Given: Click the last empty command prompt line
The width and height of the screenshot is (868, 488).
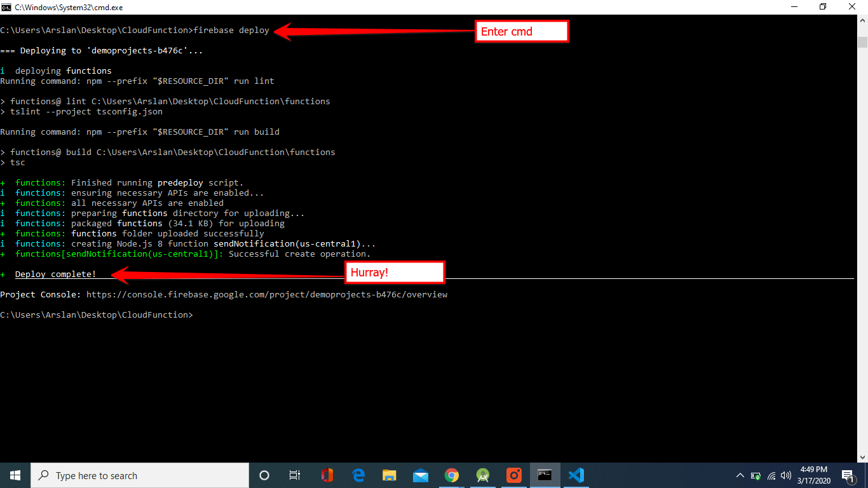Looking at the screenshot, I should (x=97, y=315).
